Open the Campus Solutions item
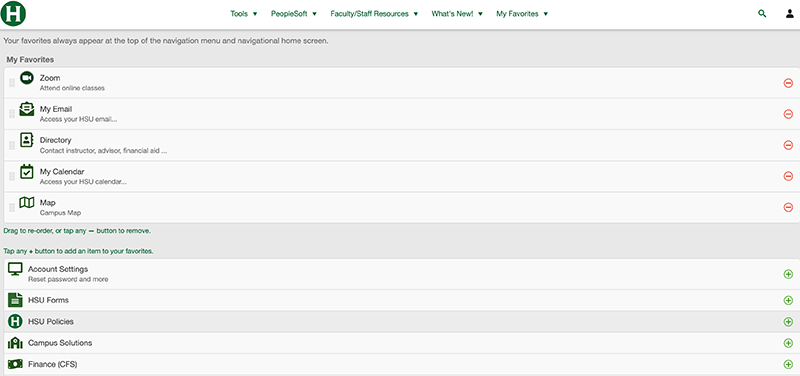Screen dimensions: 800x376 pos(60,343)
